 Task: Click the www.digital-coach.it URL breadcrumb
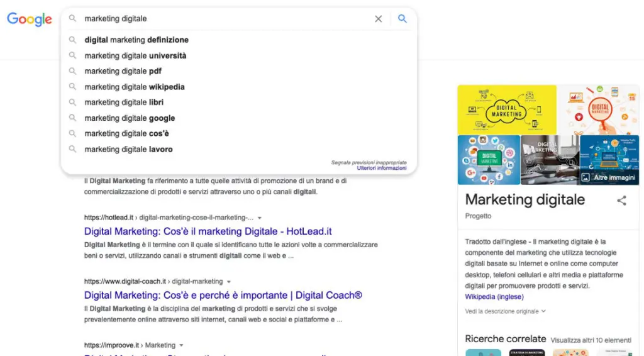(153, 281)
